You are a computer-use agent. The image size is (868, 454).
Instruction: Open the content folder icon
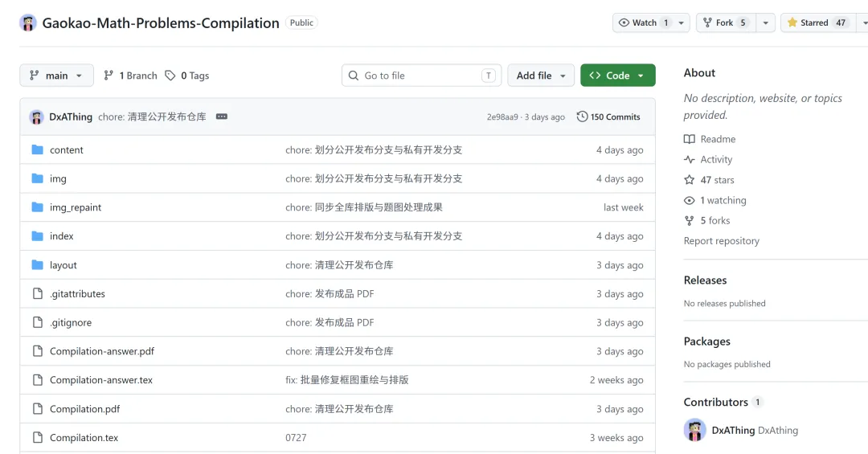click(37, 149)
